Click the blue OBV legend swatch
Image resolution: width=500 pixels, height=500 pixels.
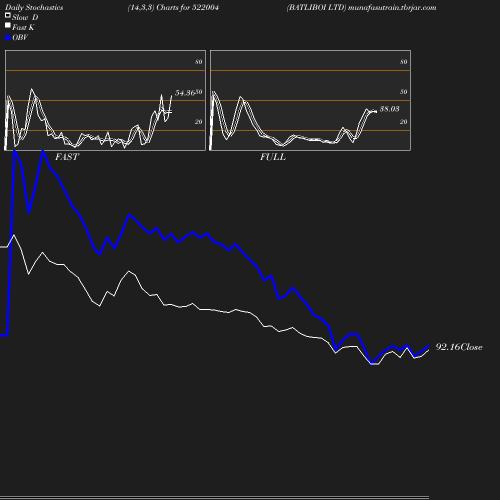8,38
